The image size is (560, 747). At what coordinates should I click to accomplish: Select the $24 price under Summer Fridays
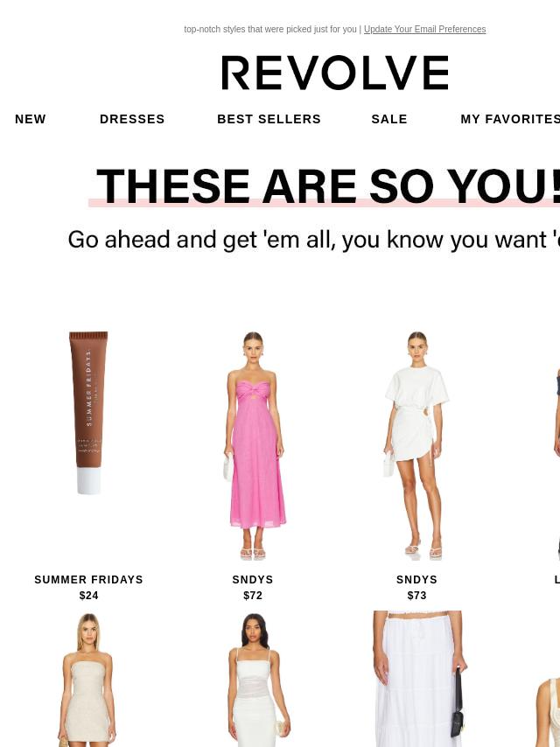tap(88, 596)
